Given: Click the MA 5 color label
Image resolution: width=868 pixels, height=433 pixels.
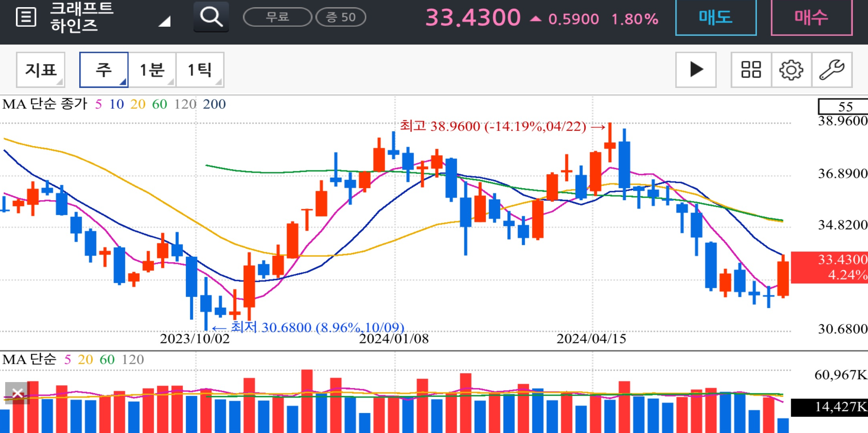Looking at the screenshot, I should (98, 104).
